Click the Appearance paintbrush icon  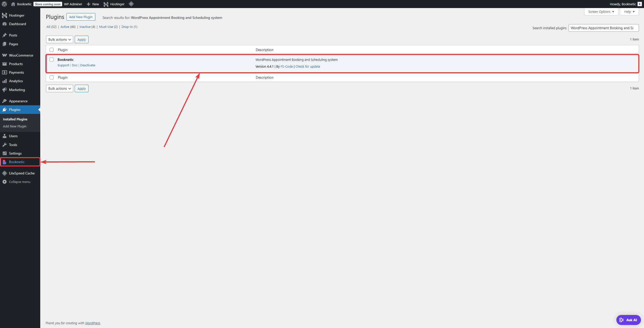pyautogui.click(x=5, y=101)
